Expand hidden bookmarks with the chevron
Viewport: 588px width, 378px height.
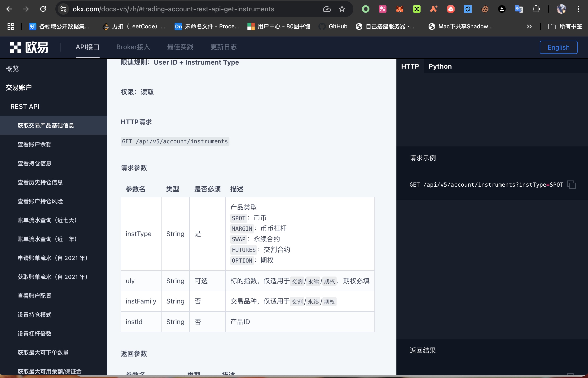(x=529, y=26)
